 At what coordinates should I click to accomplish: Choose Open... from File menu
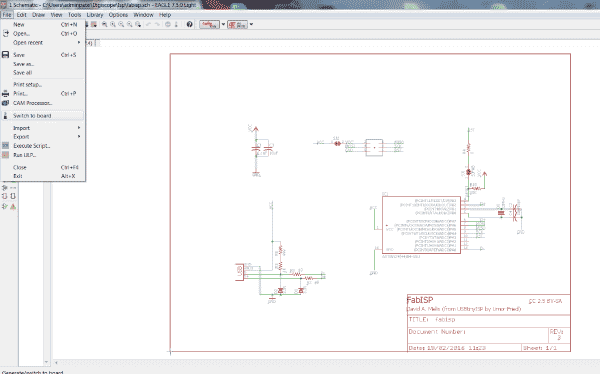click(x=42, y=34)
